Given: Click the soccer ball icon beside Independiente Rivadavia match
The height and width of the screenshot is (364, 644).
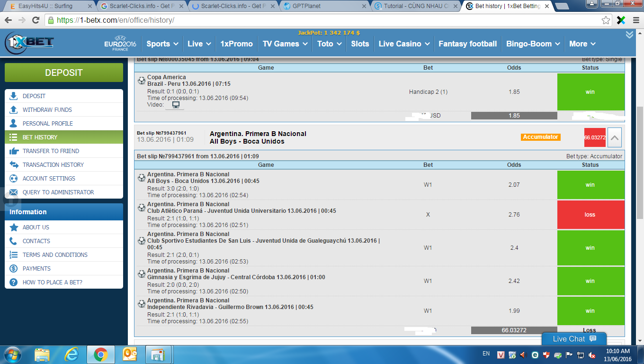Looking at the screenshot, I should point(142,304).
